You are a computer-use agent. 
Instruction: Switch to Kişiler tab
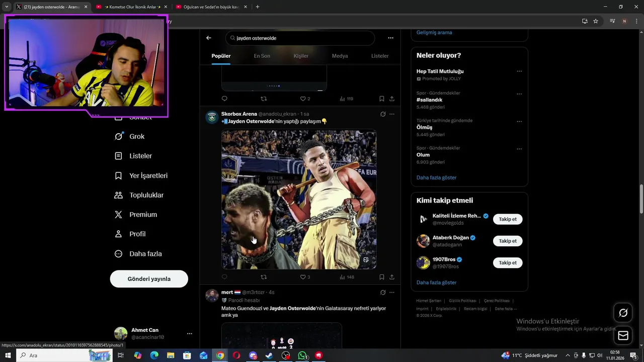tap(301, 56)
